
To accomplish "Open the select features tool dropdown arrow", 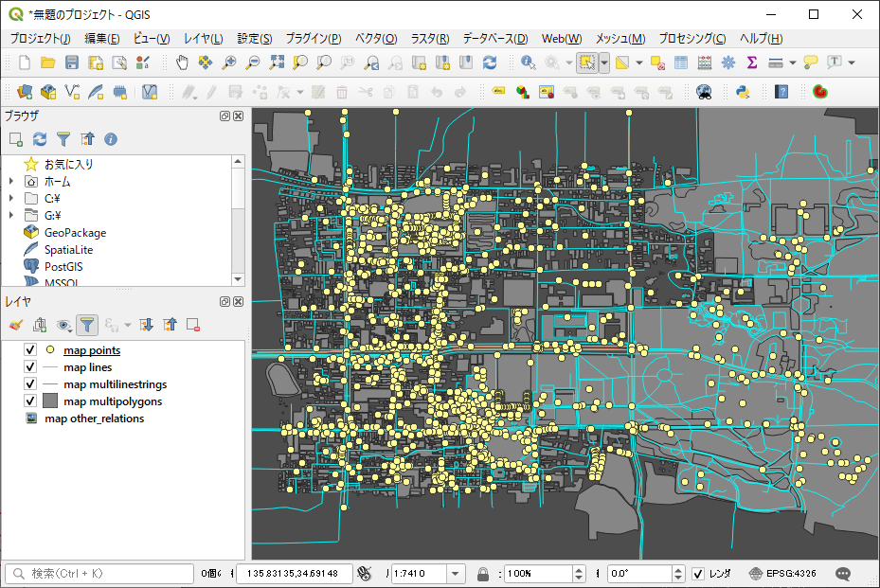I will pos(603,62).
